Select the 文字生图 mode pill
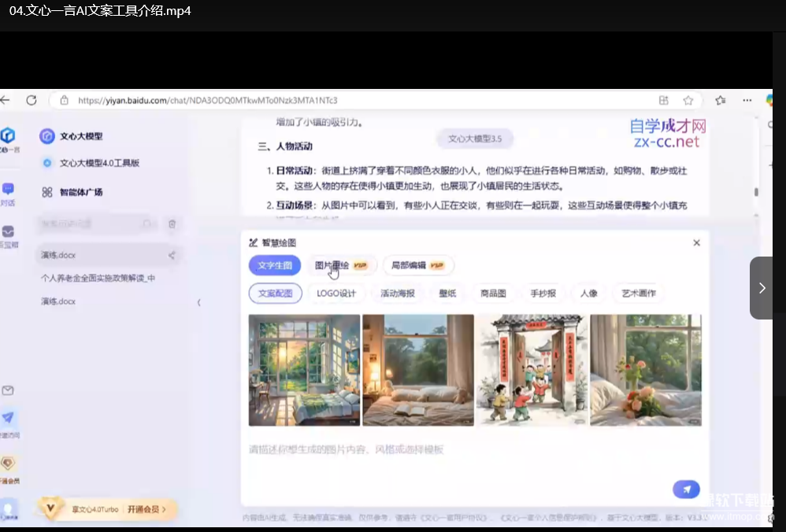The image size is (786, 532). tap(274, 265)
